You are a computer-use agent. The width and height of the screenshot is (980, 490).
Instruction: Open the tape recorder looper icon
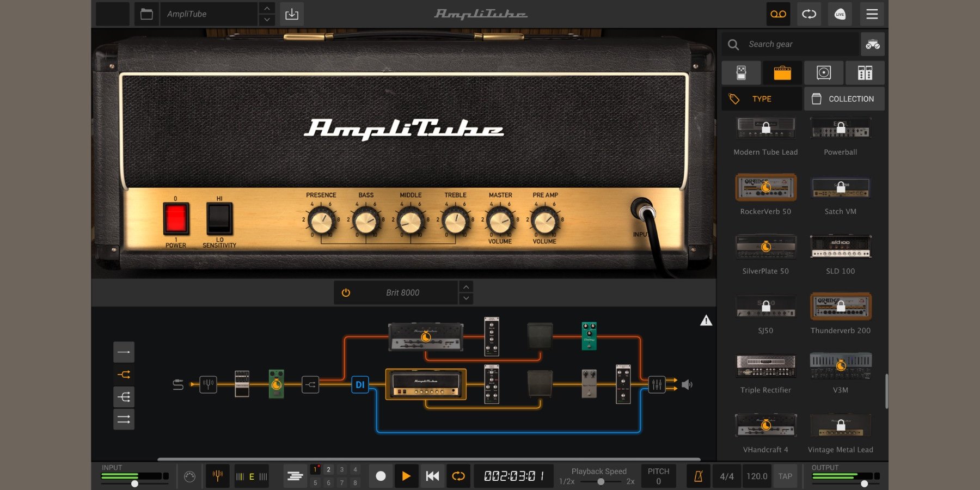[778, 14]
